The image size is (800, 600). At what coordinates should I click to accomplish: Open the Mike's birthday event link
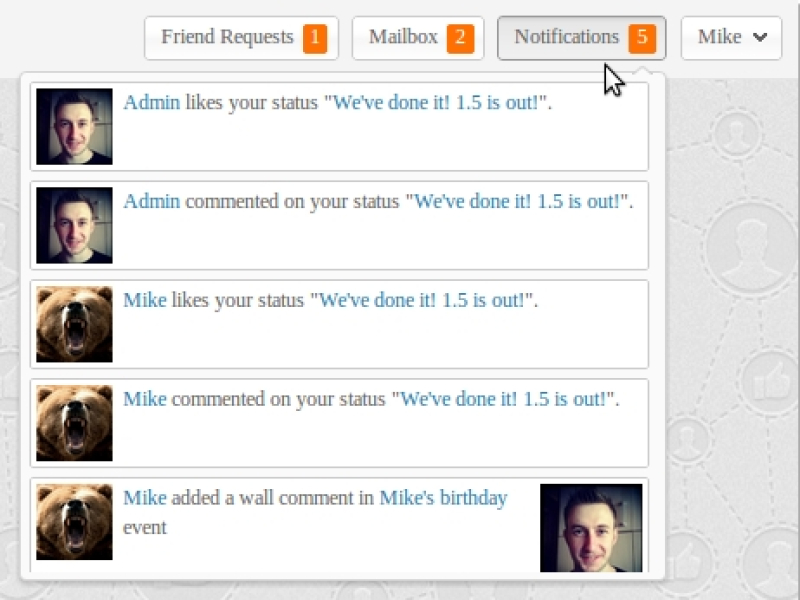point(443,498)
